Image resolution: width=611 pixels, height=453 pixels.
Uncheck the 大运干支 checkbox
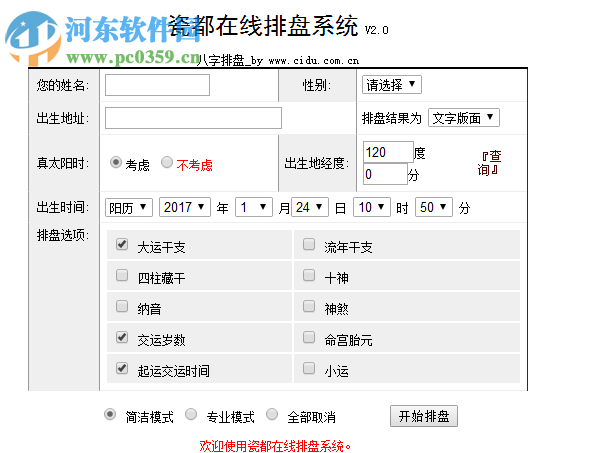tap(122, 244)
